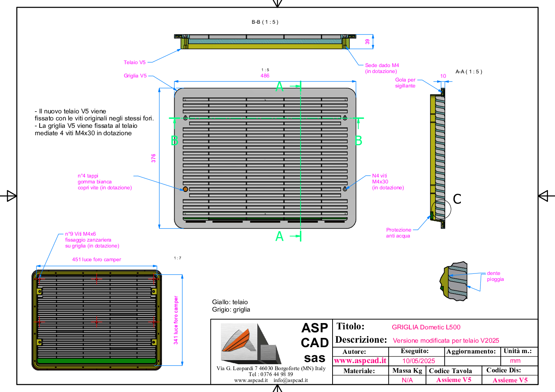
Task: Click the upper green A section marker
Action: (280, 87)
